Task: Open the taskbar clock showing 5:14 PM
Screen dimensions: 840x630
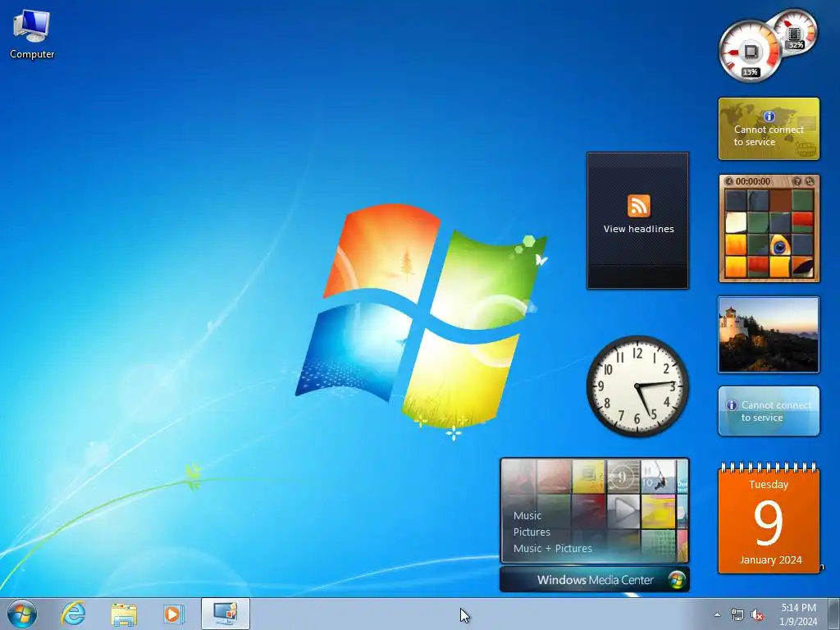Action: tap(798, 614)
